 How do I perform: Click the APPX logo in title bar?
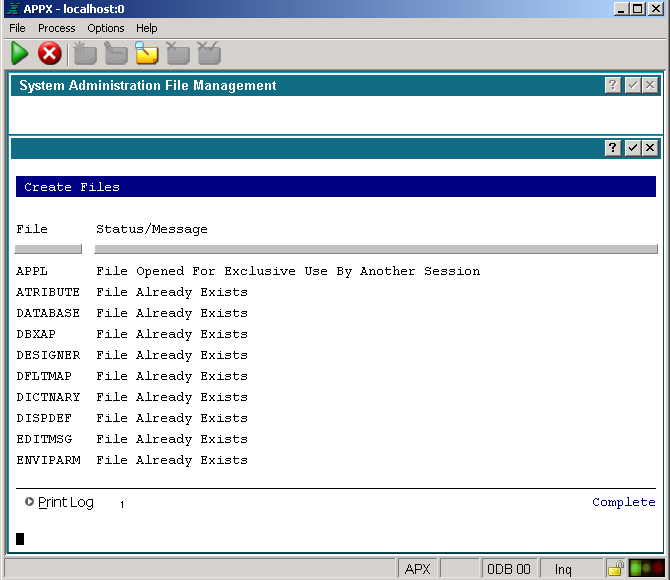pyautogui.click(x=13, y=9)
